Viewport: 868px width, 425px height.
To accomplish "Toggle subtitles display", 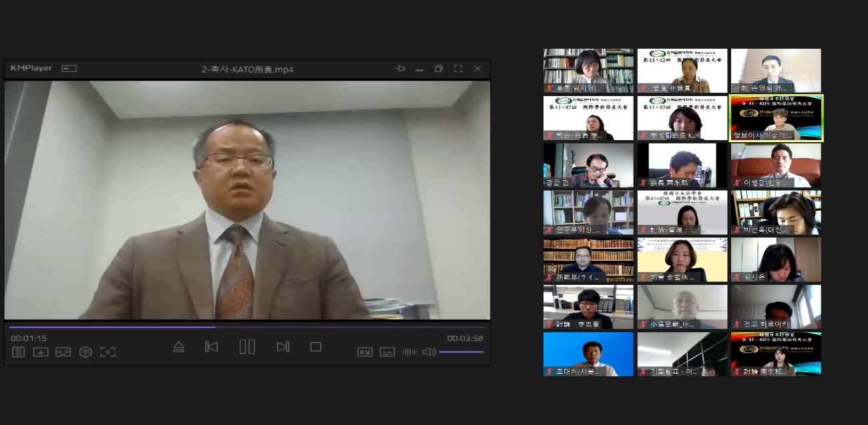I will click(387, 352).
